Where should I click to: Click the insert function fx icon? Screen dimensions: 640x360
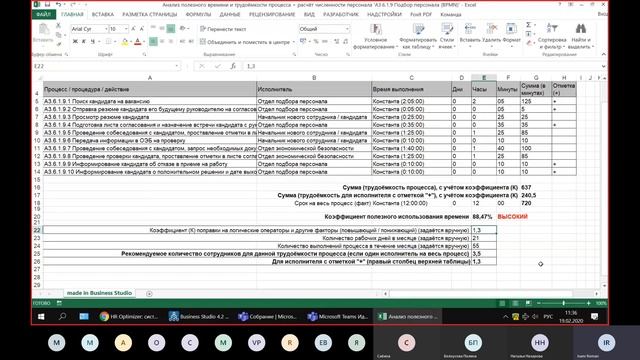point(233,66)
